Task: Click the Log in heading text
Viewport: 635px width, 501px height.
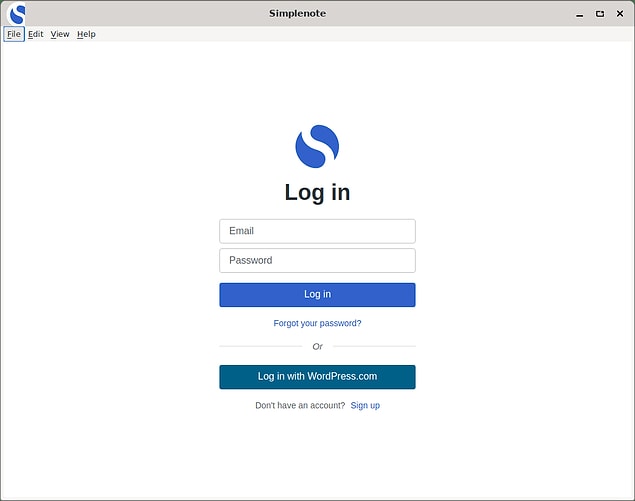Action: pos(317,192)
